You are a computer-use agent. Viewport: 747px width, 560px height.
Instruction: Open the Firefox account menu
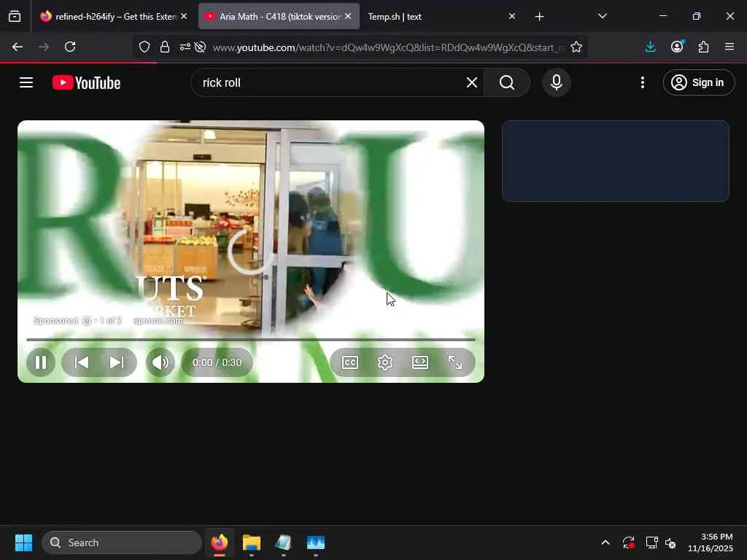tap(677, 47)
